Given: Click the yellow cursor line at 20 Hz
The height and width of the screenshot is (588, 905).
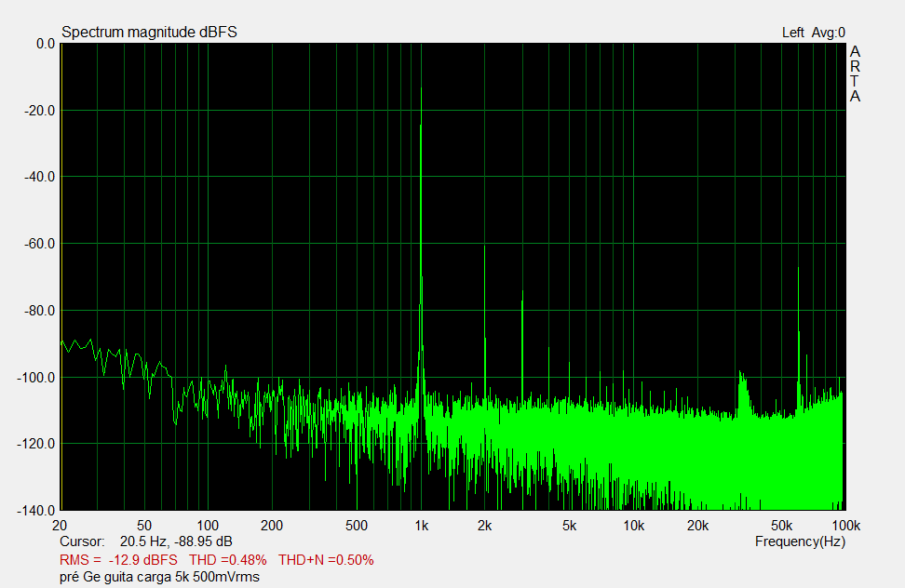Looking at the screenshot, I should click(x=61, y=276).
